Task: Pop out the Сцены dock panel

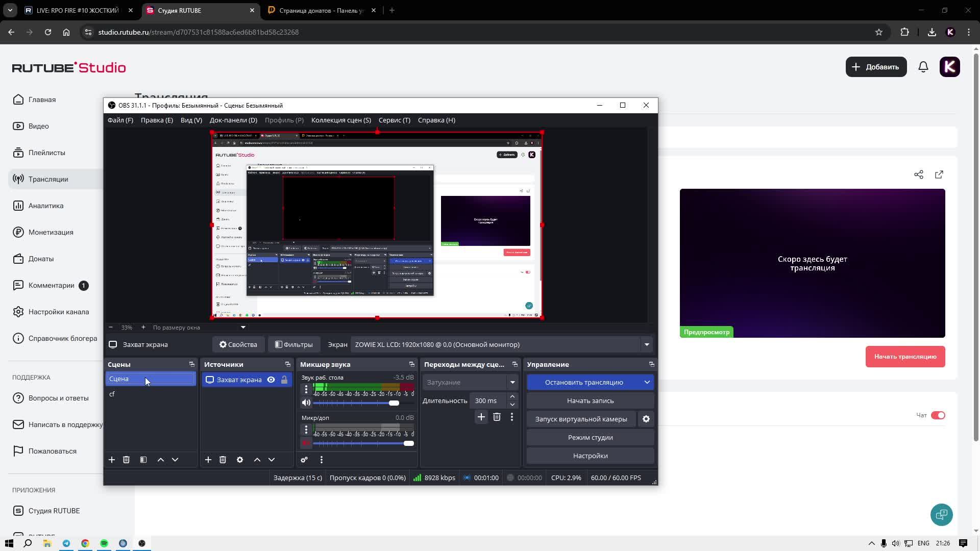Action: pos(192,364)
